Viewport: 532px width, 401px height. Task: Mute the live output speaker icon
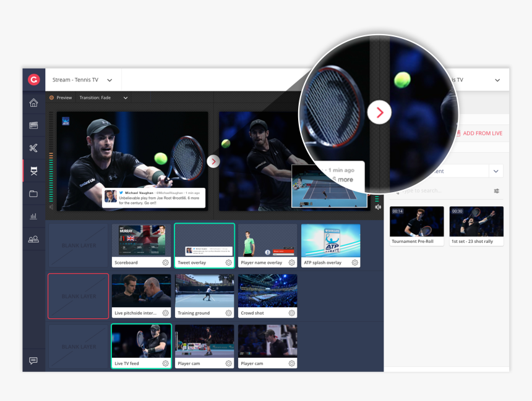pos(378,207)
